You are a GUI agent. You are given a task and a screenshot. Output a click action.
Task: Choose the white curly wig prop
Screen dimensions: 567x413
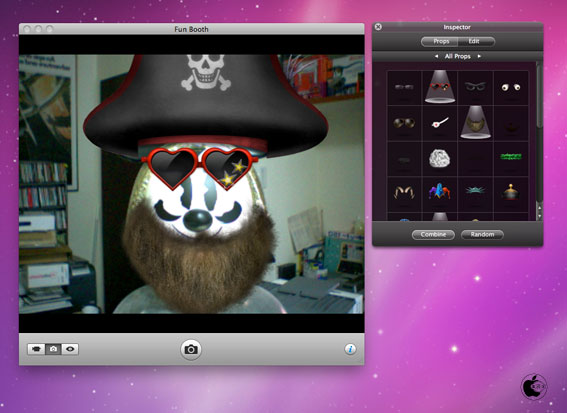click(440, 158)
